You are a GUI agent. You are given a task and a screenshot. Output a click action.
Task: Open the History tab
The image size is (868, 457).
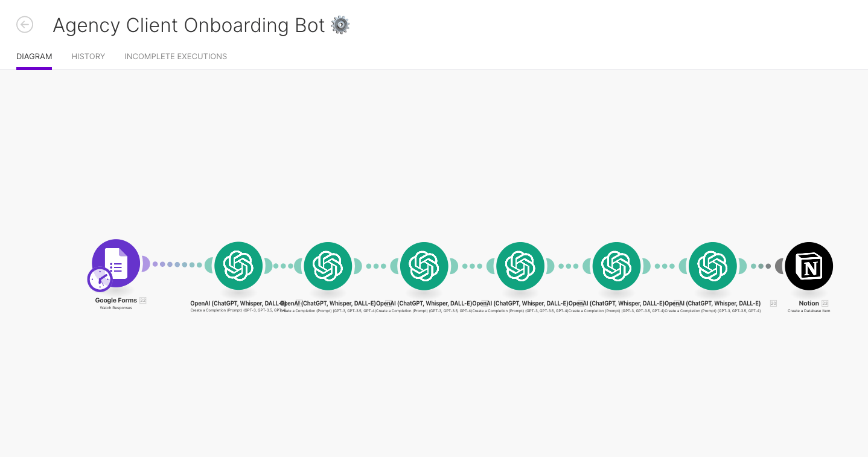88,57
